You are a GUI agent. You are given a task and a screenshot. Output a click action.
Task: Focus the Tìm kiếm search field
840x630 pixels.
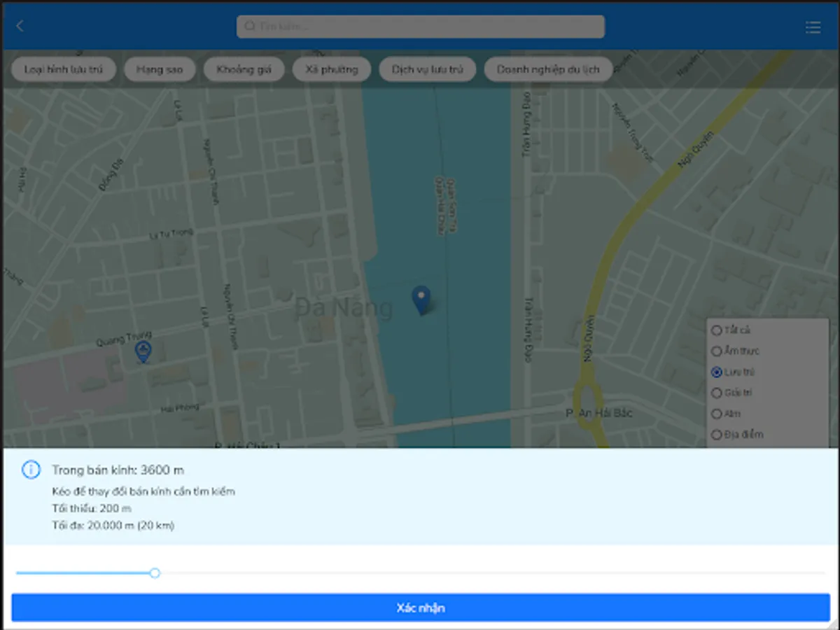pos(421,27)
